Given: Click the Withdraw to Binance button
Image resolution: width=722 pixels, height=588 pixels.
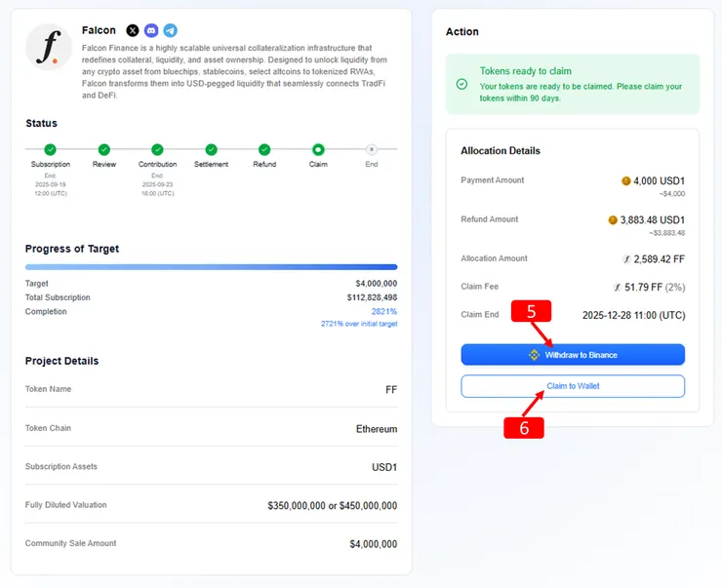Looking at the screenshot, I should coord(573,355).
